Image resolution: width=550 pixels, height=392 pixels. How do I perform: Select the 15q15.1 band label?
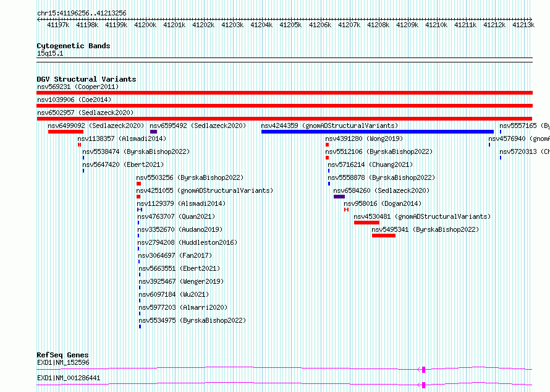[50, 53]
